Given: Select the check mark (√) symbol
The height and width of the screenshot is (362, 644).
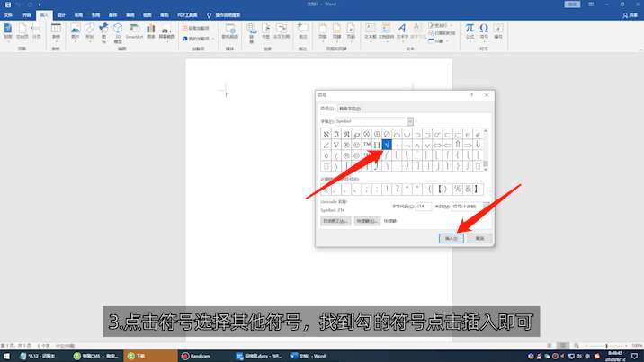Looking at the screenshot, I should click(x=387, y=145).
